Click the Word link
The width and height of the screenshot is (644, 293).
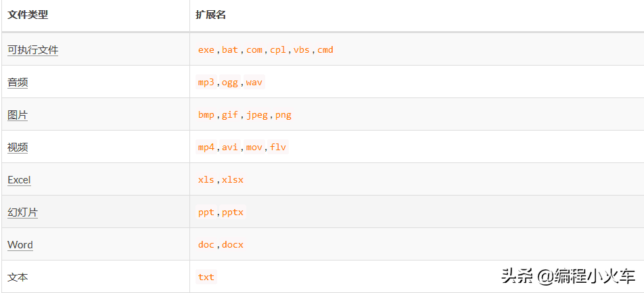pyautogui.click(x=20, y=245)
